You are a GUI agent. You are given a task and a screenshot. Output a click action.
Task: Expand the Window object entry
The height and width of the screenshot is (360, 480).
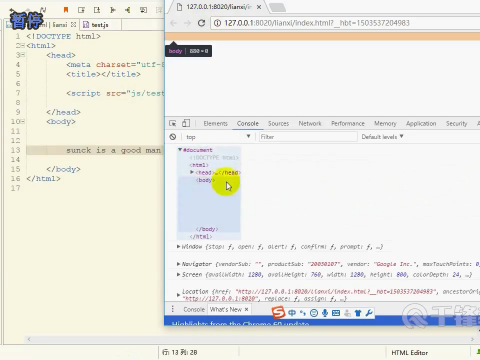coord(178,246)
